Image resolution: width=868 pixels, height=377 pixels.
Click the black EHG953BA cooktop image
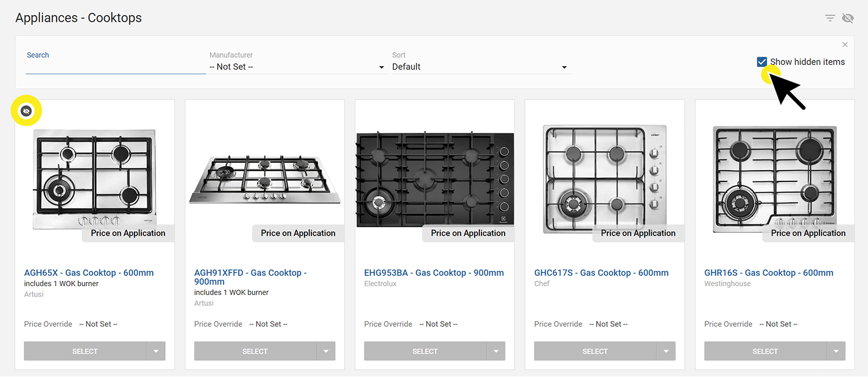[x=435, y=180]
